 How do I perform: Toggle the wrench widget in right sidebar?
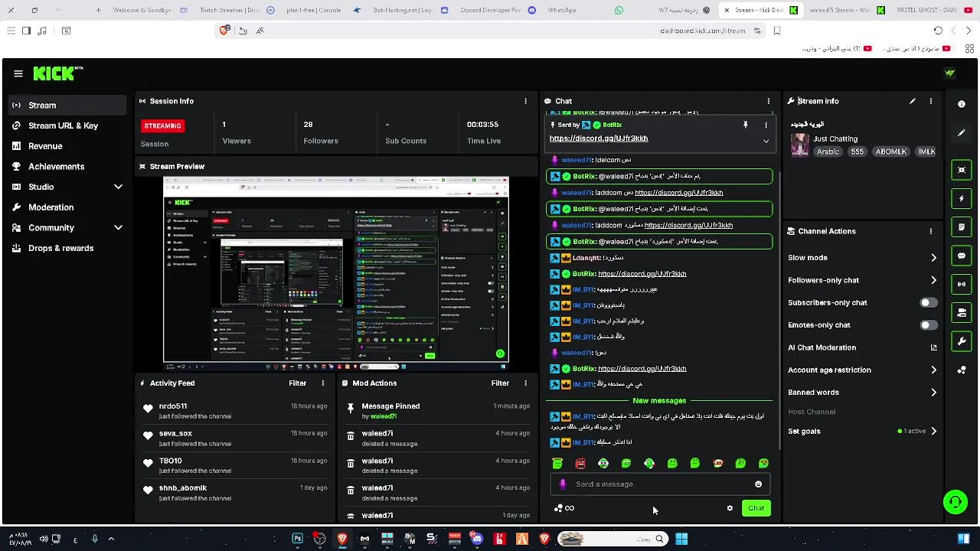tap(962, 341)
